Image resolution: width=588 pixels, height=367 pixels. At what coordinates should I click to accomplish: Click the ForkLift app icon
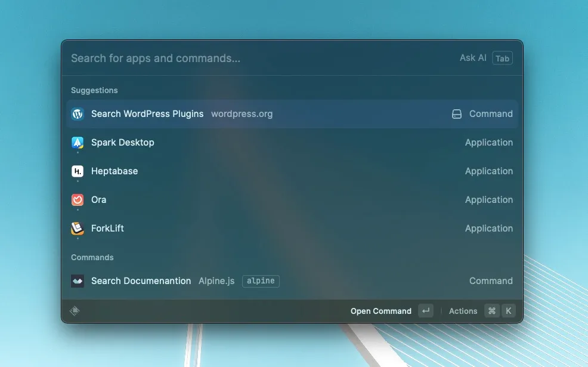click(78, 229)
